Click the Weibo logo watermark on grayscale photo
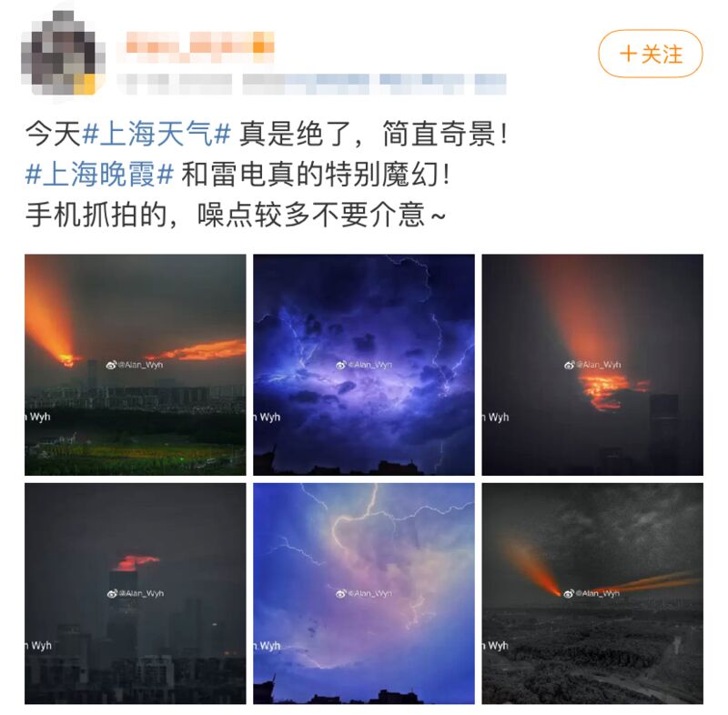The width and height of the screenshot is (728, 715). (569, 593)
